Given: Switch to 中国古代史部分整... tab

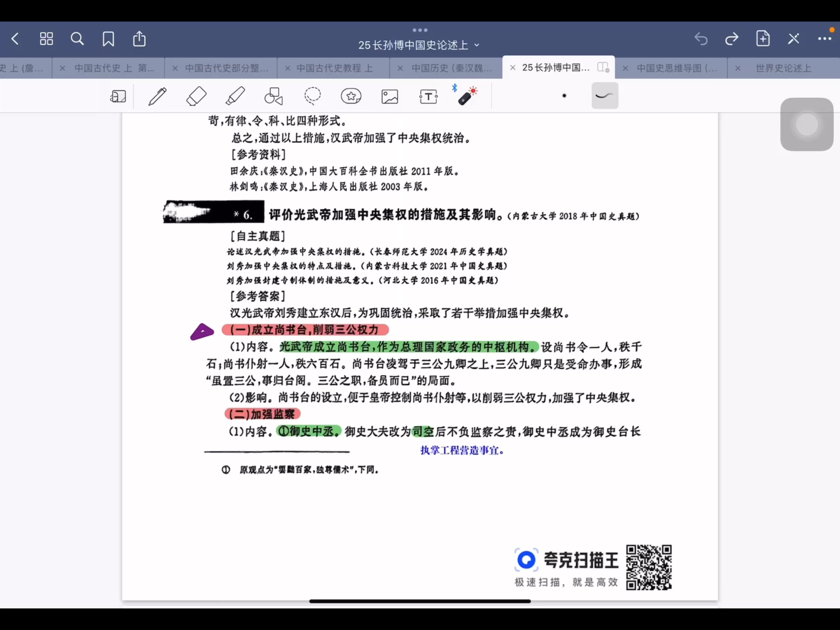Looking at the screenshot, I should (x=227, y=68).
